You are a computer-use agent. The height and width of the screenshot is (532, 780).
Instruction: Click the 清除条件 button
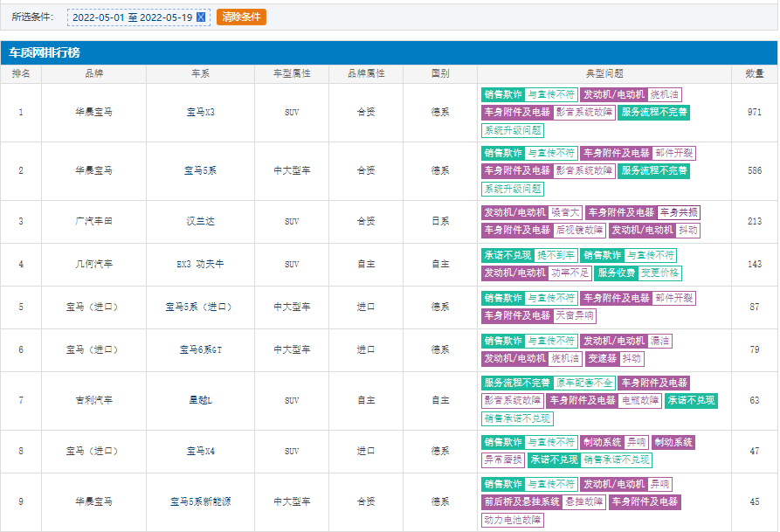click(241, 17)
